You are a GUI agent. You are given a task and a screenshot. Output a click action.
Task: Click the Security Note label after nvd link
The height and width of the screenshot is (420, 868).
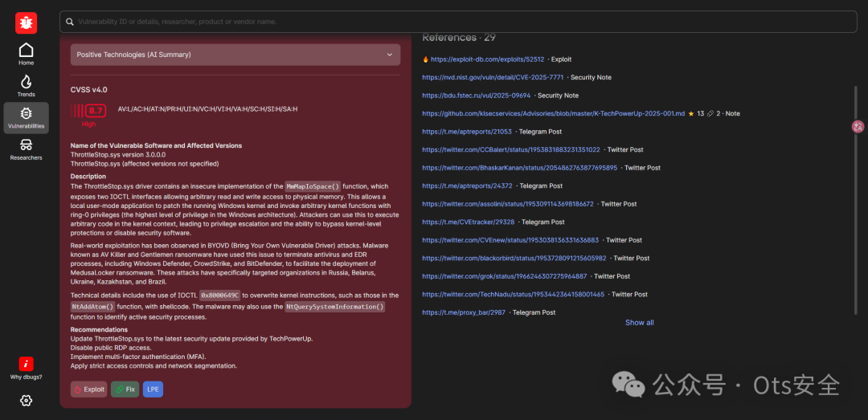click(591, 77)
